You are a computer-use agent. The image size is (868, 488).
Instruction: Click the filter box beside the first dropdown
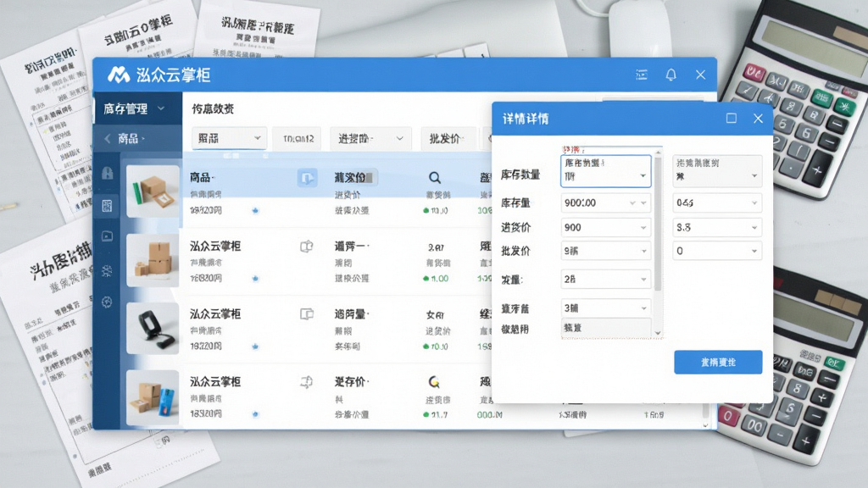tap(298, 138)
